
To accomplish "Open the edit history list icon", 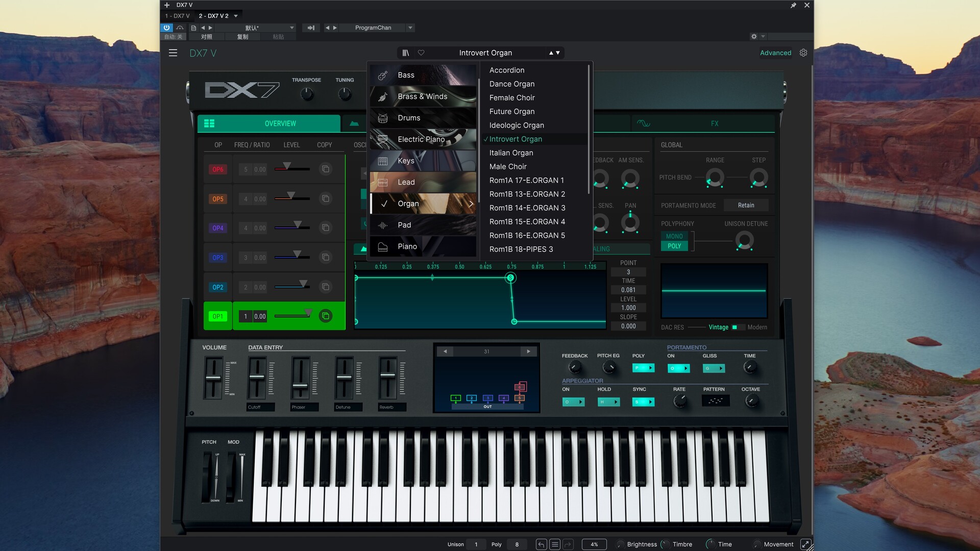I will (x=555, y=544).
